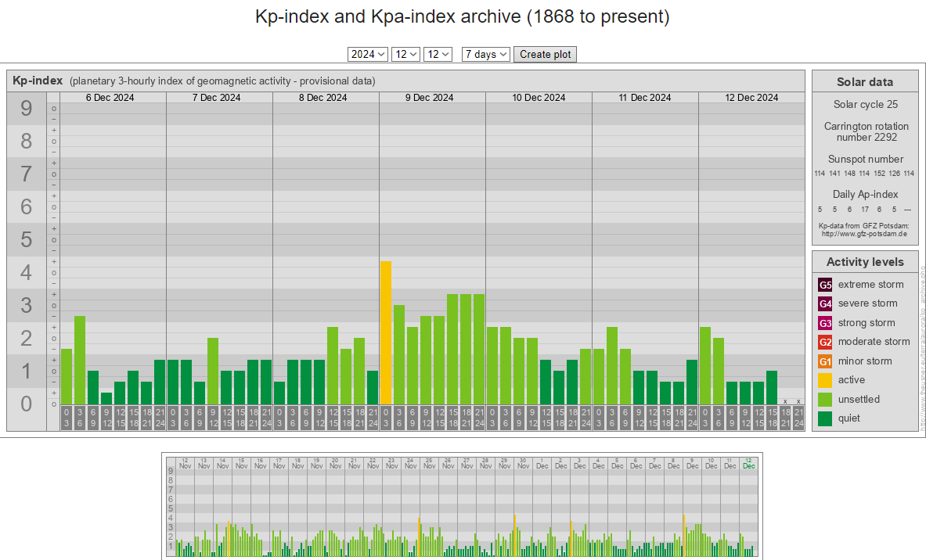Click the Ap-index value 17
926x560 pixels.
click(x=865, y=210)
